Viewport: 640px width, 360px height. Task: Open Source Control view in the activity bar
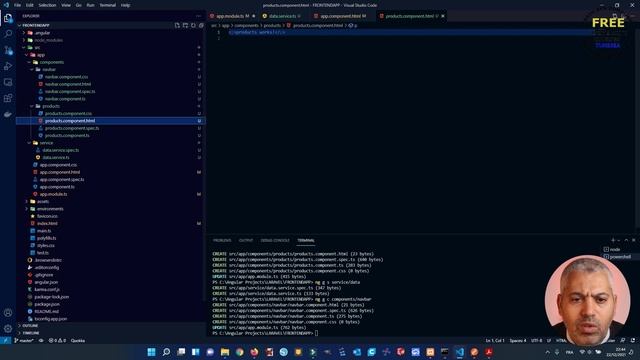(8, 50)
